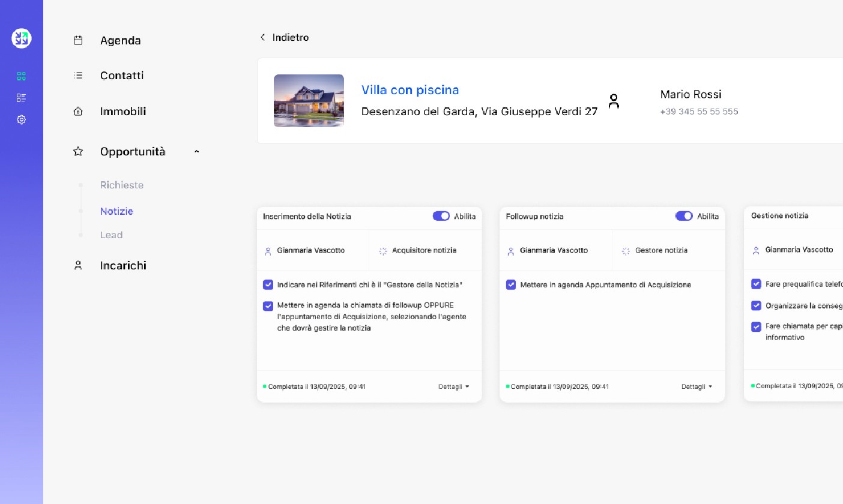Screen dimensions: 843x504
Task: Click the settings gear icon in the left rail
Action: 21,119
